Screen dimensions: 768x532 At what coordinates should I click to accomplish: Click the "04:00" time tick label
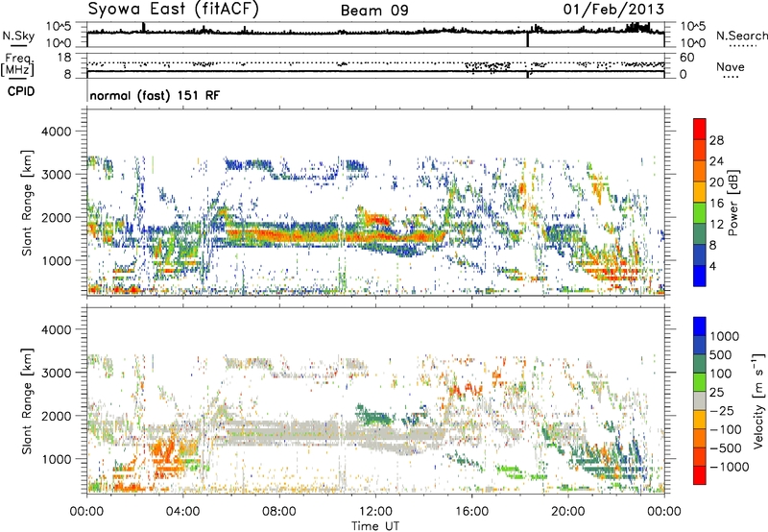pyautogui.click(x=183, y=512)
